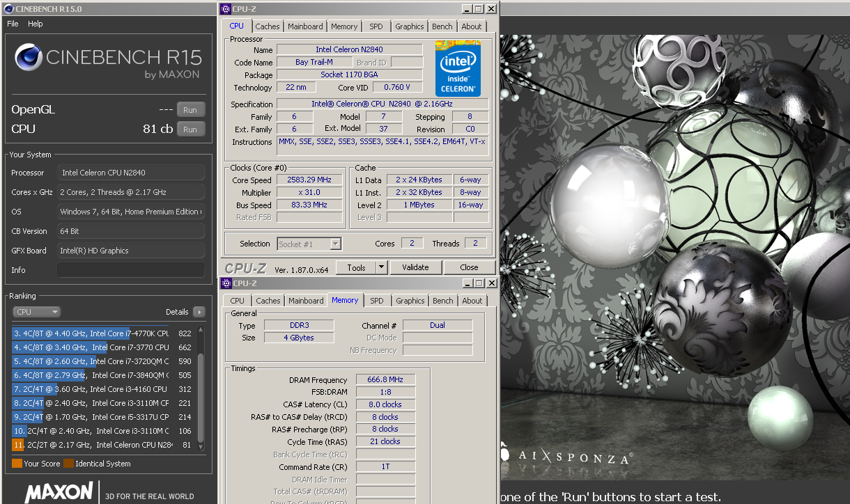
Task: Switch to SPD tab in bottom CPU-Z
Action: pyautogui.click(x=377, y=301)
